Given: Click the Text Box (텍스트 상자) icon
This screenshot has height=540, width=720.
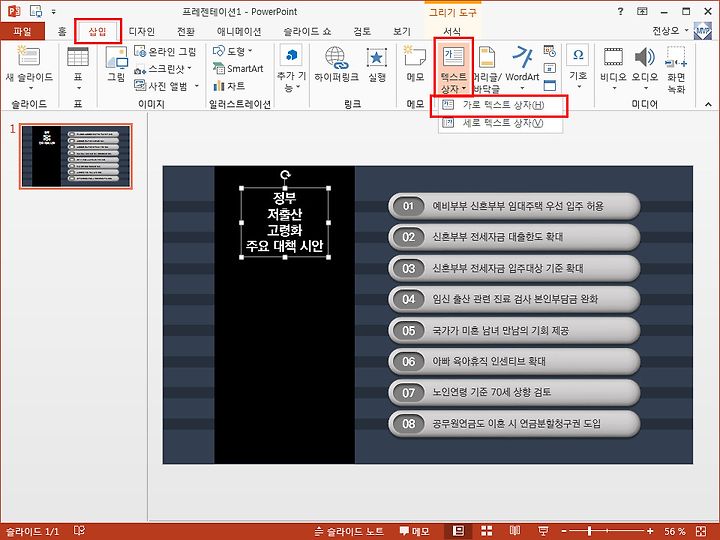Looking at the screenshot, I should (453, 56).
